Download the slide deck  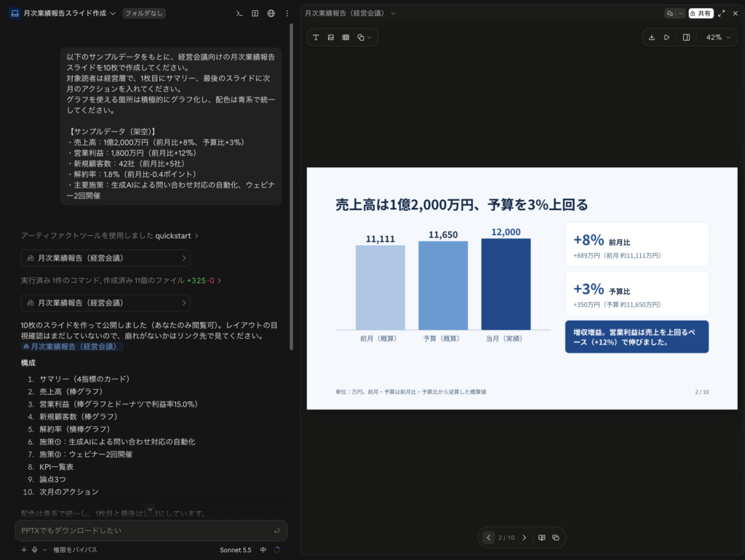coord(652,37)
